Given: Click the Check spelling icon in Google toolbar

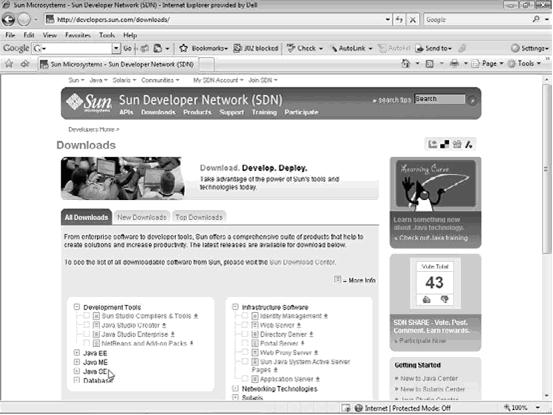Looking at the screenshot, I should coord(291,48).
